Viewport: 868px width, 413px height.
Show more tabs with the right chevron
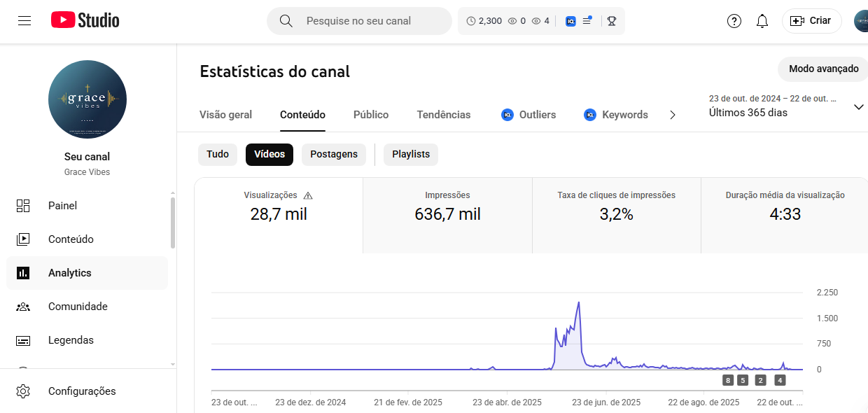point(673,115)
